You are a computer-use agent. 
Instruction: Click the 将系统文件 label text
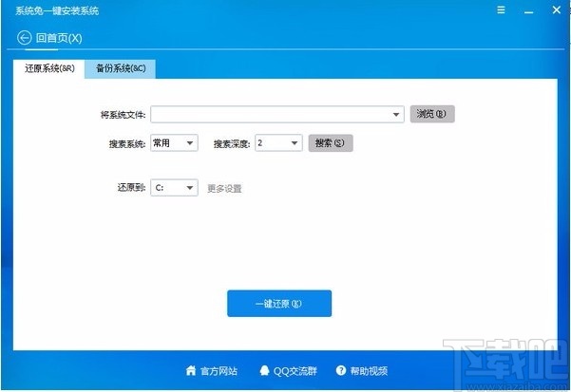click(x=124, y=115)
